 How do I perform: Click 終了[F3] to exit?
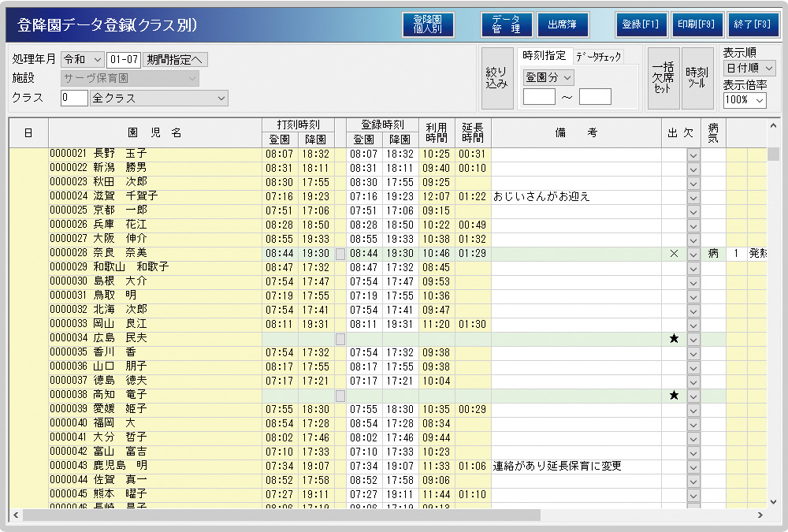tap(752, 24)
